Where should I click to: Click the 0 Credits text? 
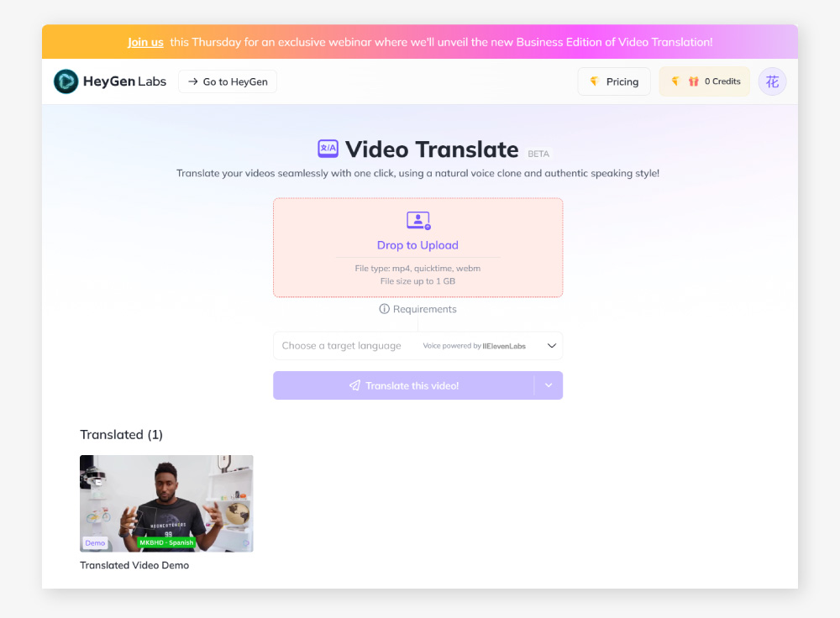point(722,81)
